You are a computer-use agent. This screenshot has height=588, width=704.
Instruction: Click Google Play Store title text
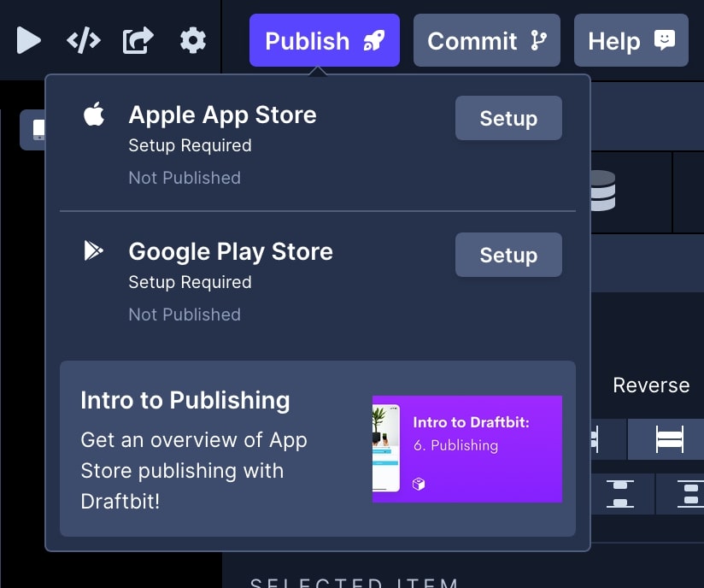pos(231,251)
